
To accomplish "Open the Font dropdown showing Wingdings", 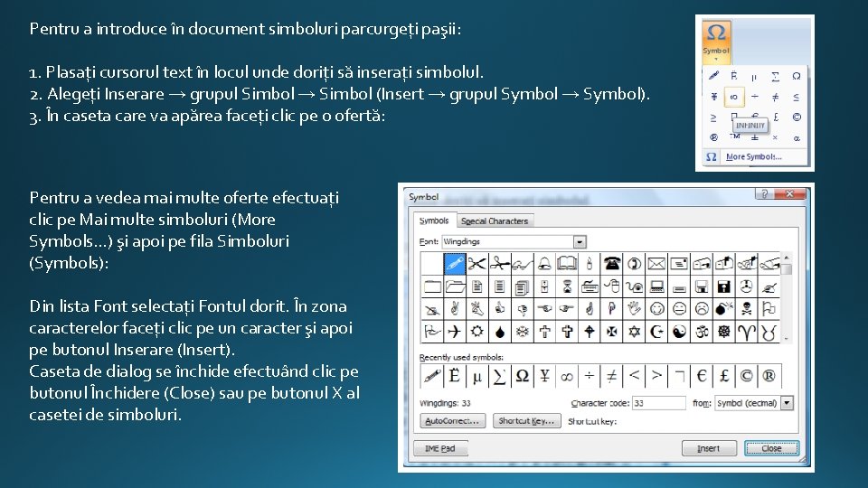I will pos(580,242).
